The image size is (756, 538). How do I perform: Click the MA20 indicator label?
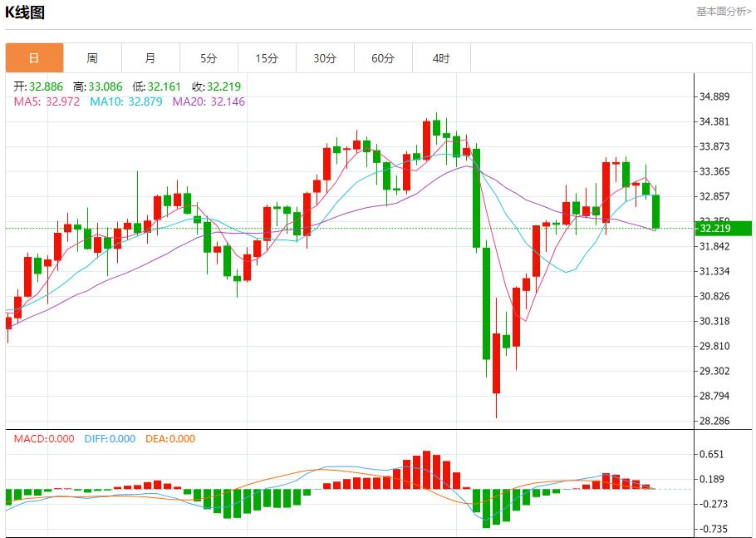click(209, 101)
